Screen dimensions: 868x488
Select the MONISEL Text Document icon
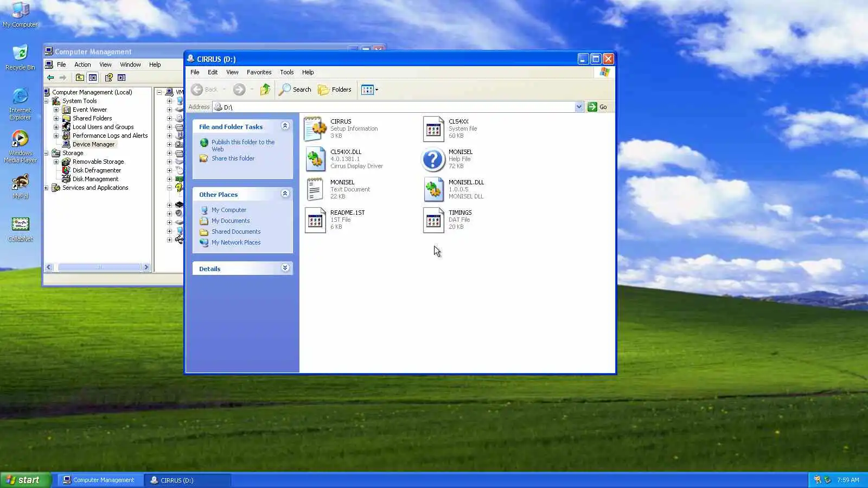coord(315,190)
